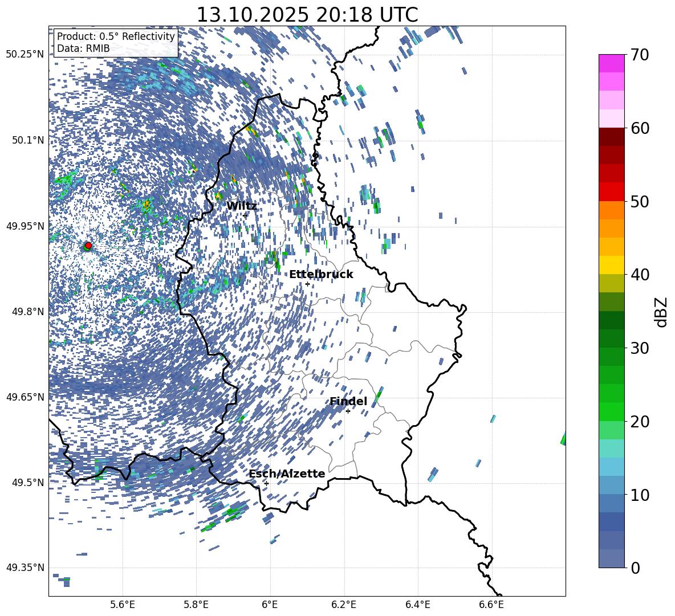Click the Findel location label
The height and width of the screenshot is (616, 675).
pos(348,401)
